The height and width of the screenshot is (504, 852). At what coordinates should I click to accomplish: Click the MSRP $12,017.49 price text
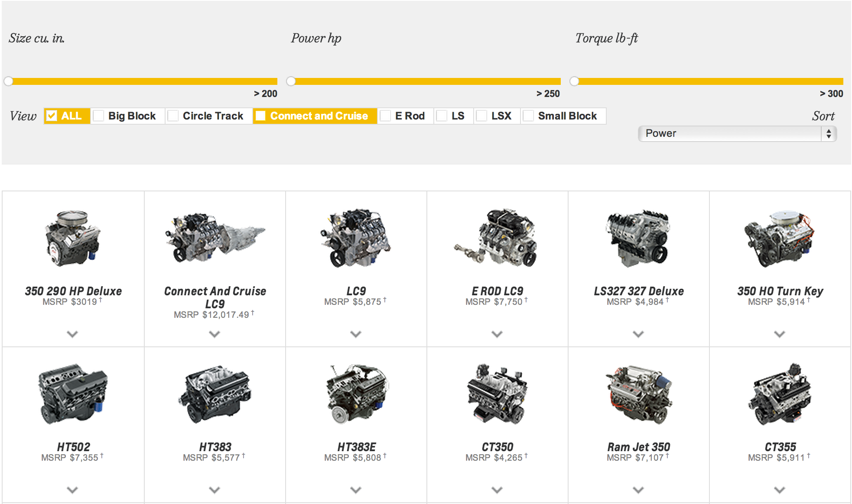pos(214,315)
